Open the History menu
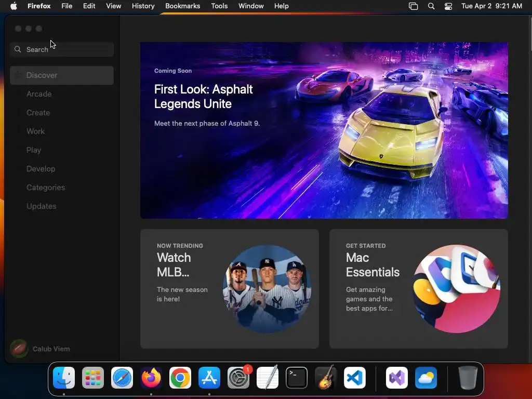532x399 pixels. 143,6
